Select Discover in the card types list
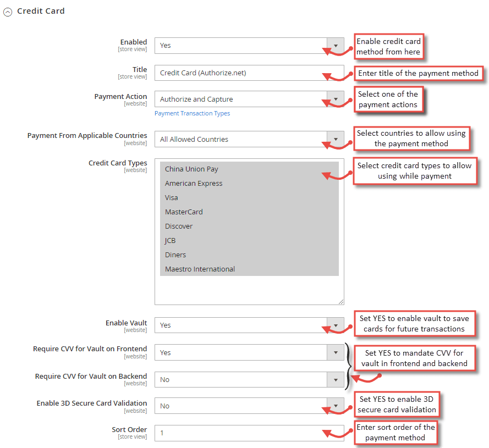The height and width of the screenshot is (448, 489). coord(179,226)
